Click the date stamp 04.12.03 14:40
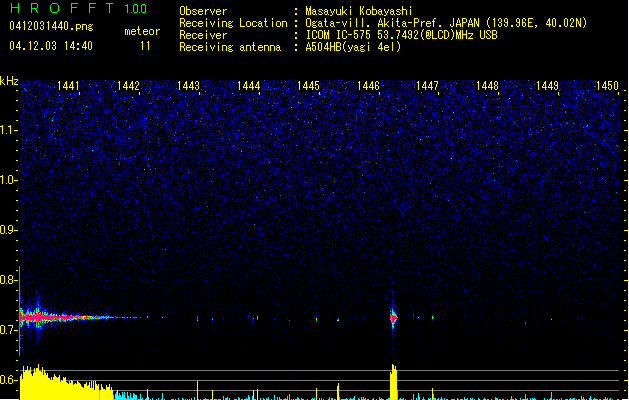The width and height of the screenshot is (629, 400). (51, 46)
